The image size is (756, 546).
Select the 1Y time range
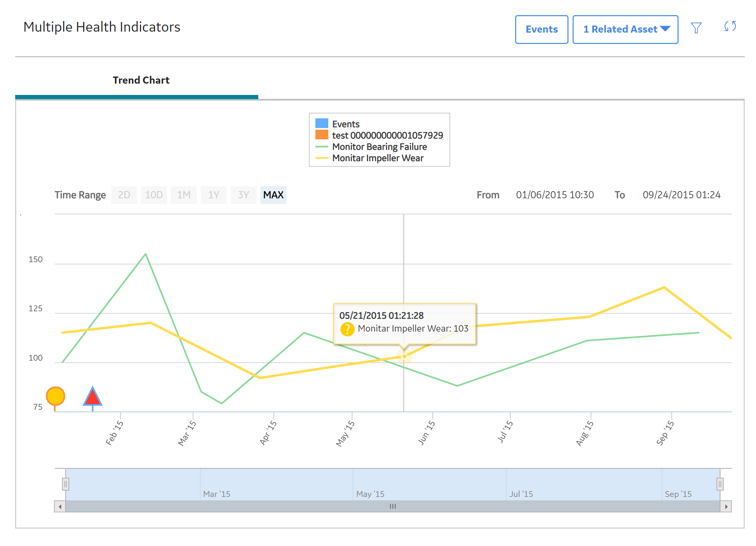(x=213, y=195)
